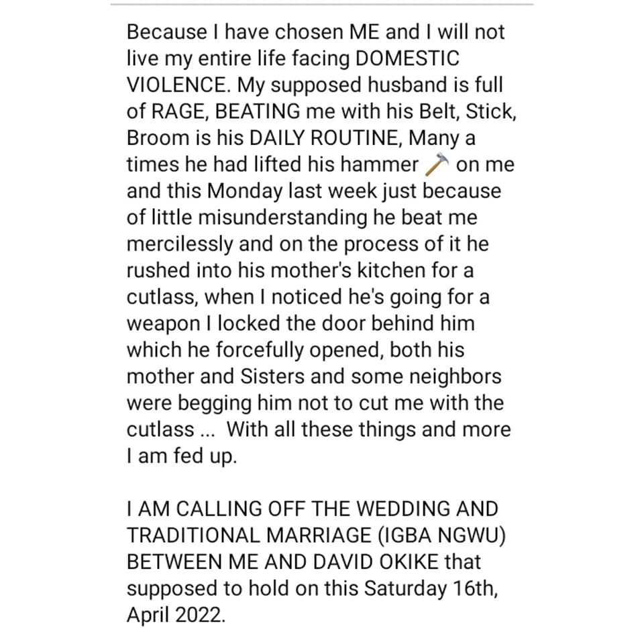Screen dimensions: 644x644
Task: Click the words I am fed up
Action: point(181,456)
